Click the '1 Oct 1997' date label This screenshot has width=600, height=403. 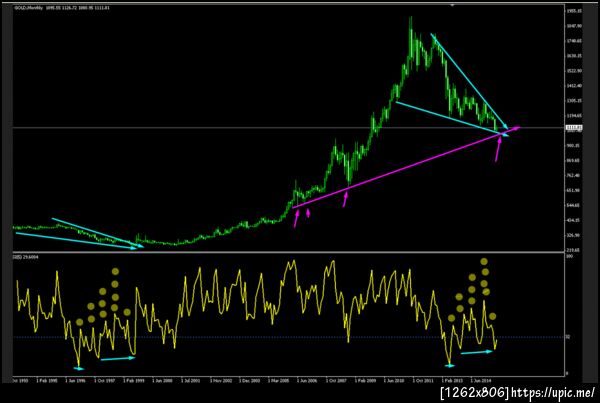pos(104,381)
